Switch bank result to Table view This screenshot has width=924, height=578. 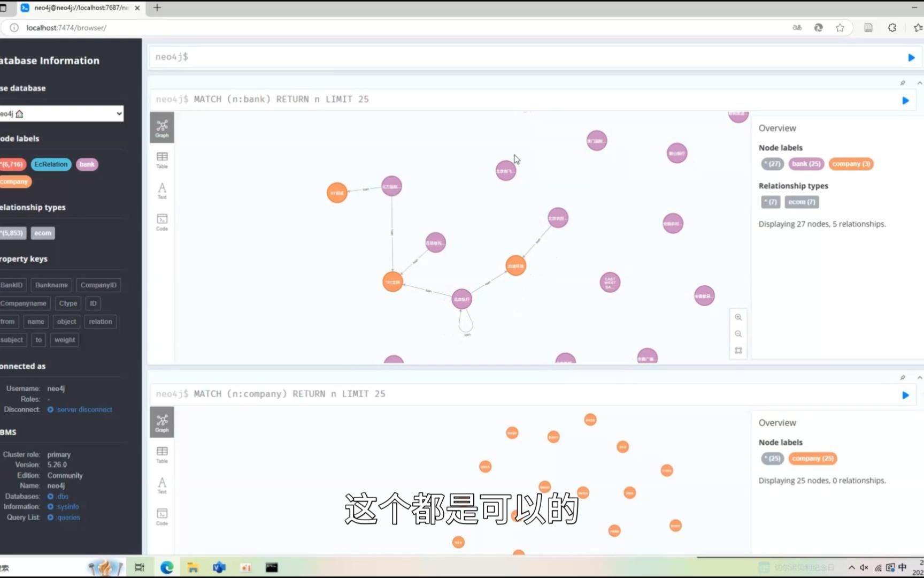point(162,160)
